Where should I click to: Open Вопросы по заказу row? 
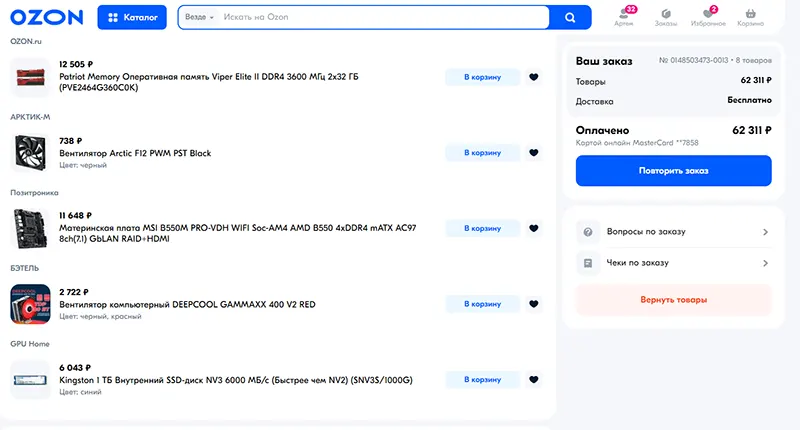point(673,232)
